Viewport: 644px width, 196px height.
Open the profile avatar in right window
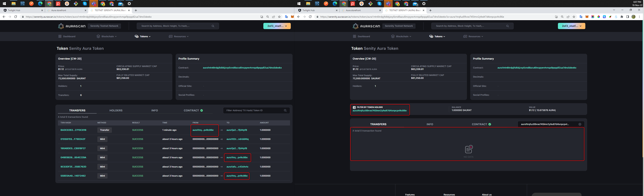pos(633,17)
